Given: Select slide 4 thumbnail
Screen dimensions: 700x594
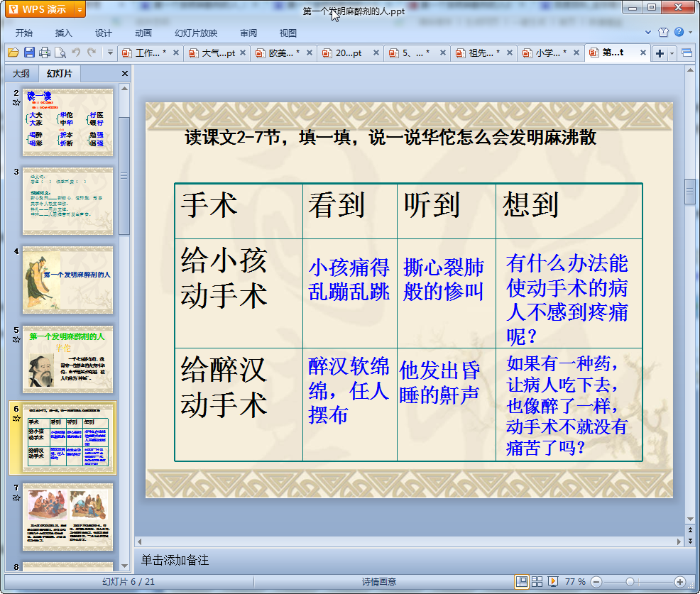Looking at the screenshot, I should [x=68, y=280].
